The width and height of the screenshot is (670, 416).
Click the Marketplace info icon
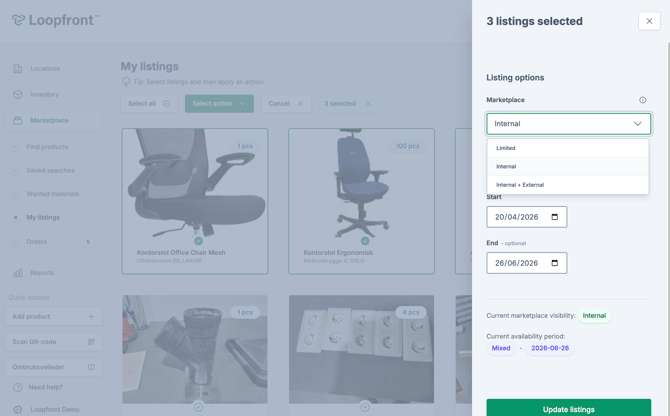[x=643, y=100]
